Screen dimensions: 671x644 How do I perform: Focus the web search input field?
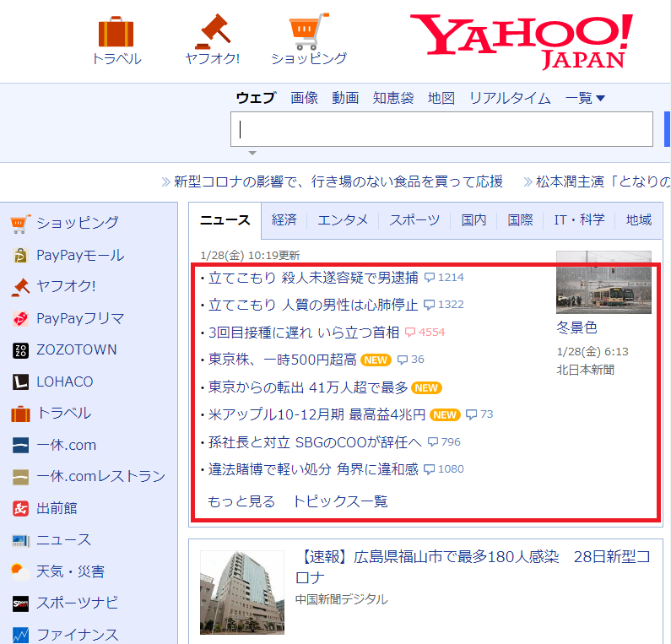point(441,129)
